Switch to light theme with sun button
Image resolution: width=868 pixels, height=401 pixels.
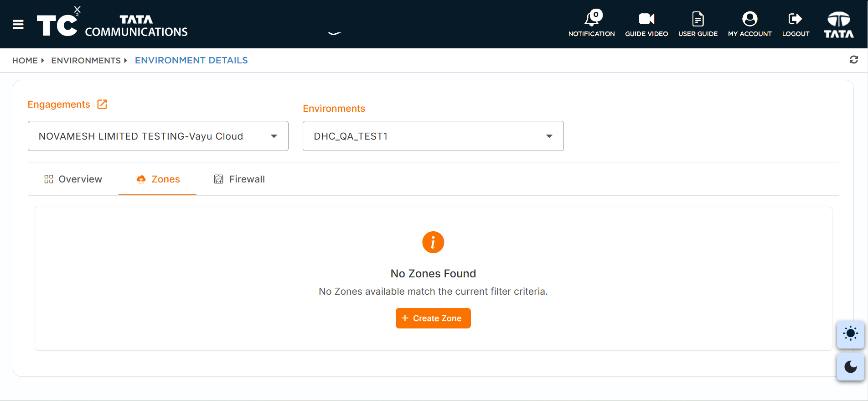pos(851,334)
